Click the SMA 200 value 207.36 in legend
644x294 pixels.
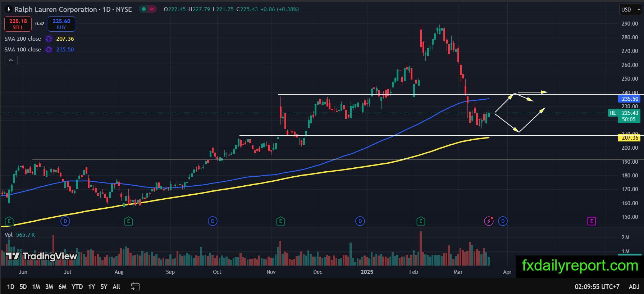(65, 39)
